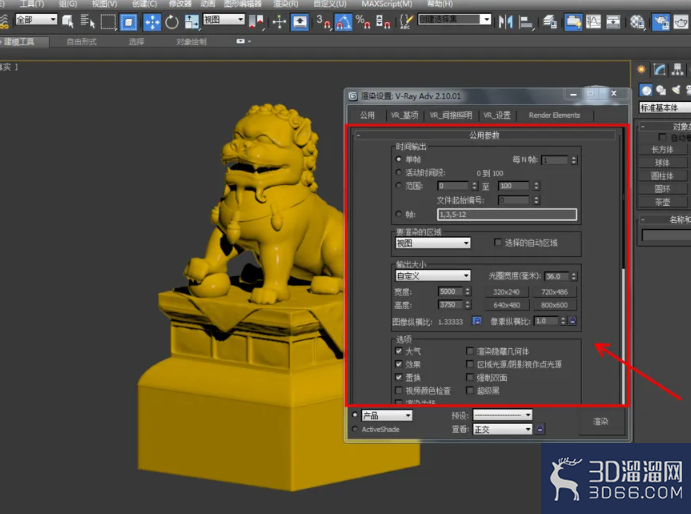691x514 pixels.
Task: Switch to the Modify panel icon
Action: pyautogui.click(x=660, y=69)
